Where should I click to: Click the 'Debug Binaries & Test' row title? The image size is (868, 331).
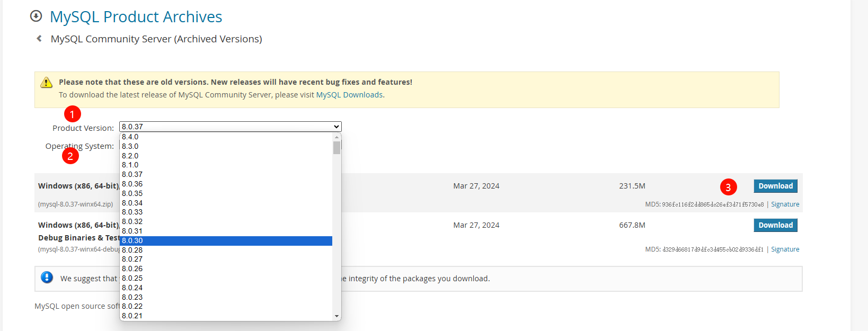[x=78, y=238]
